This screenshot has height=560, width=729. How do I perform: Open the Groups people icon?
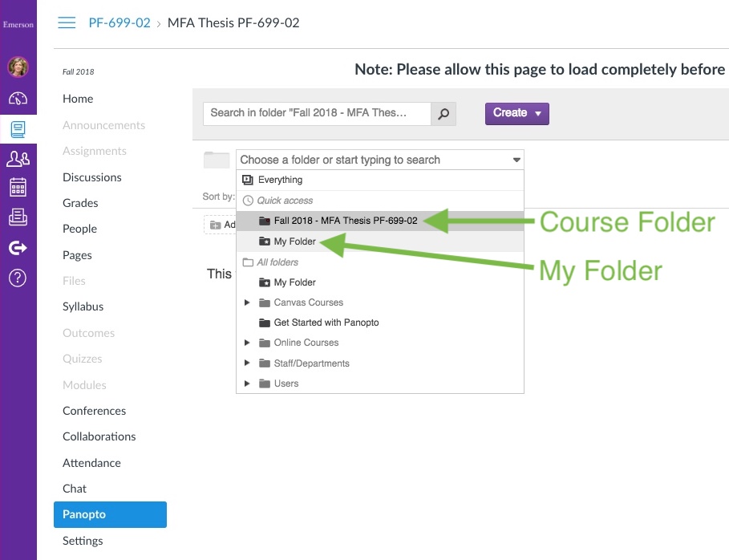[x=18, y=159]
